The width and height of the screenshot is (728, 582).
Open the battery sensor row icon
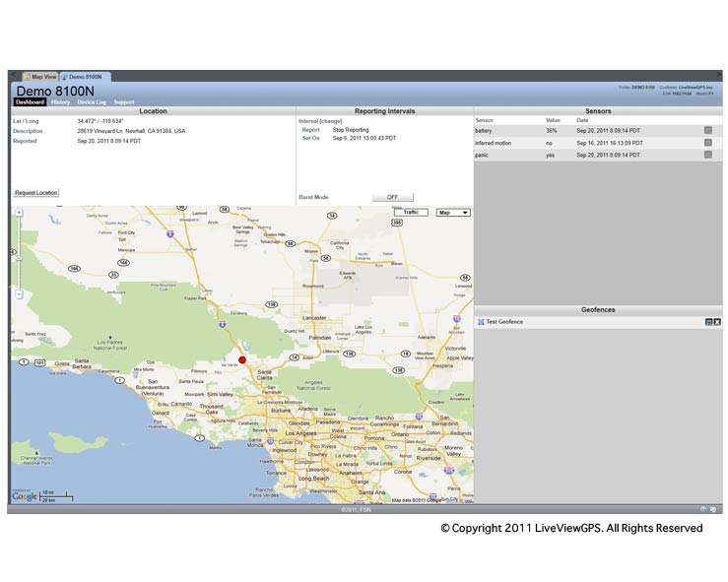(x=708, y=130)
